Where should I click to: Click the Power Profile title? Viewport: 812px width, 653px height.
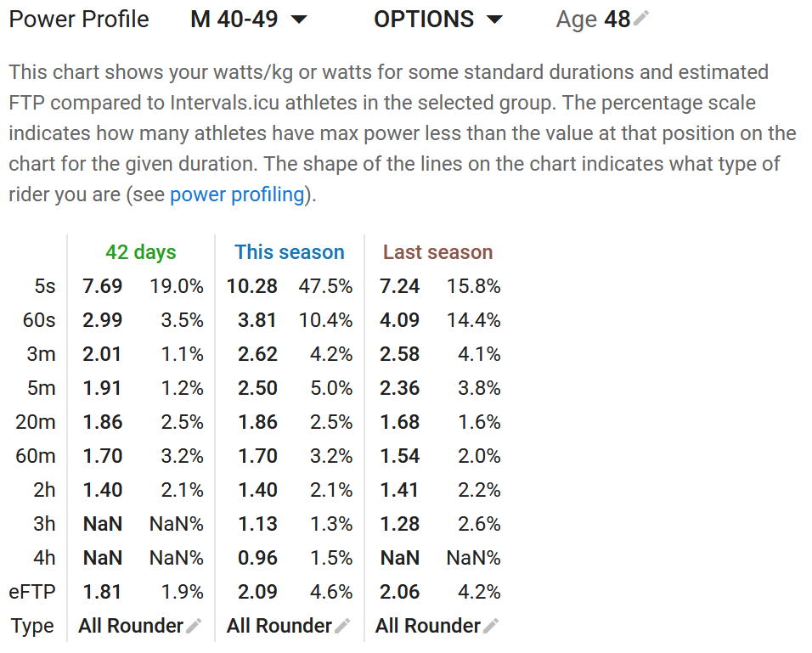tap(79, 20)
